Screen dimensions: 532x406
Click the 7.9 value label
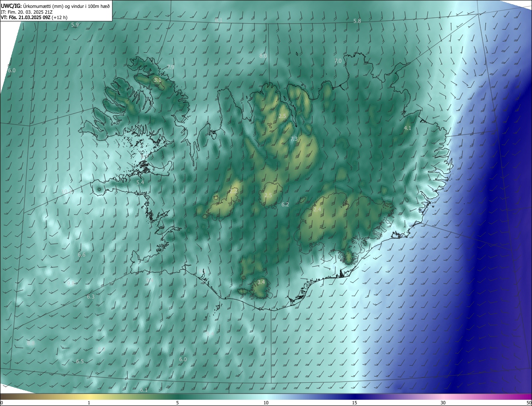click(x=170, y=67)
